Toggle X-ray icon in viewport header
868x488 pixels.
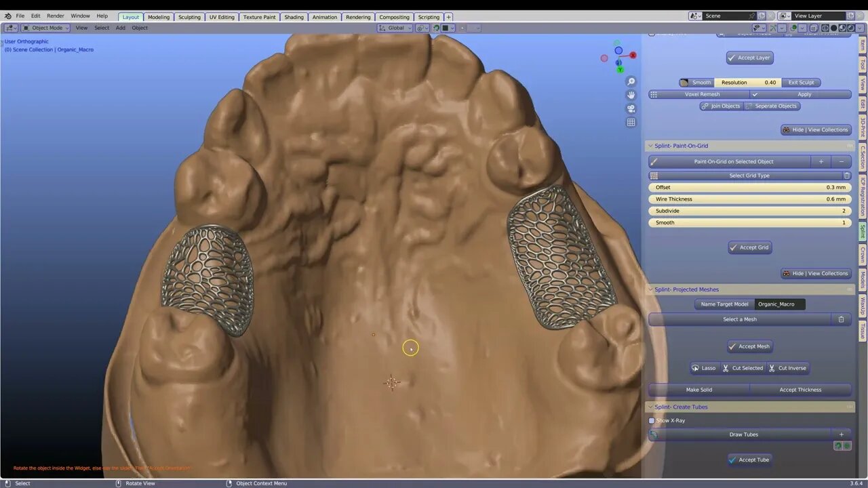[x=813, y=28]
